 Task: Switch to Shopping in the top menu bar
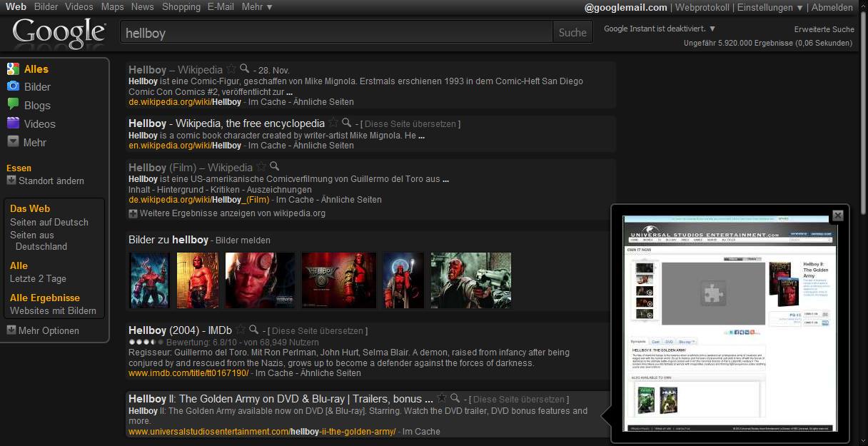(181, 6)
